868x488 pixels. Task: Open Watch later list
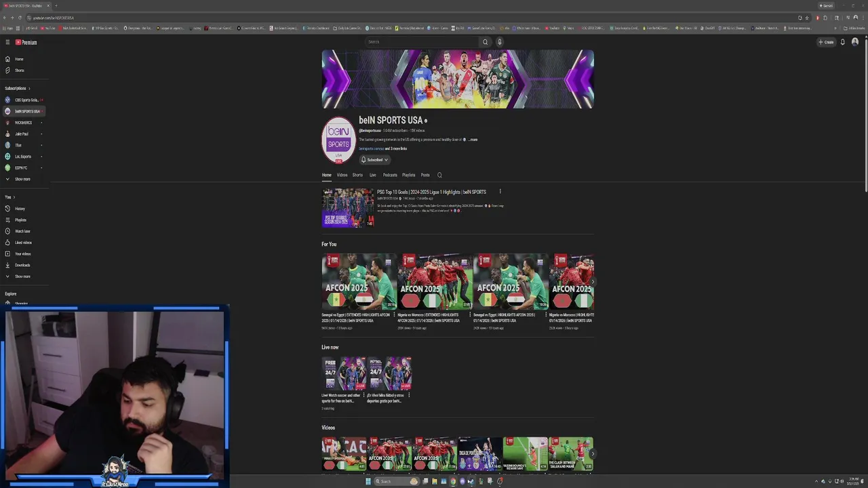(x=22, y=231)
